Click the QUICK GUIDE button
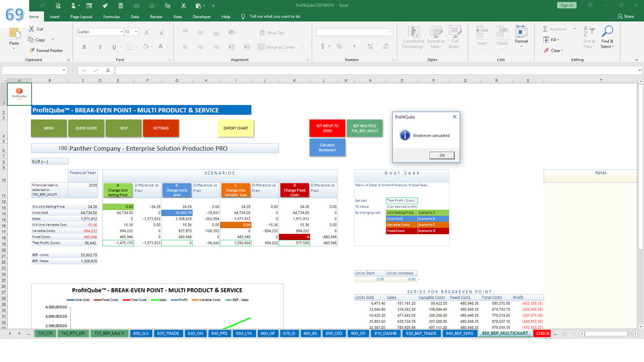Screen dimensions: 644x362 [86, 128]
